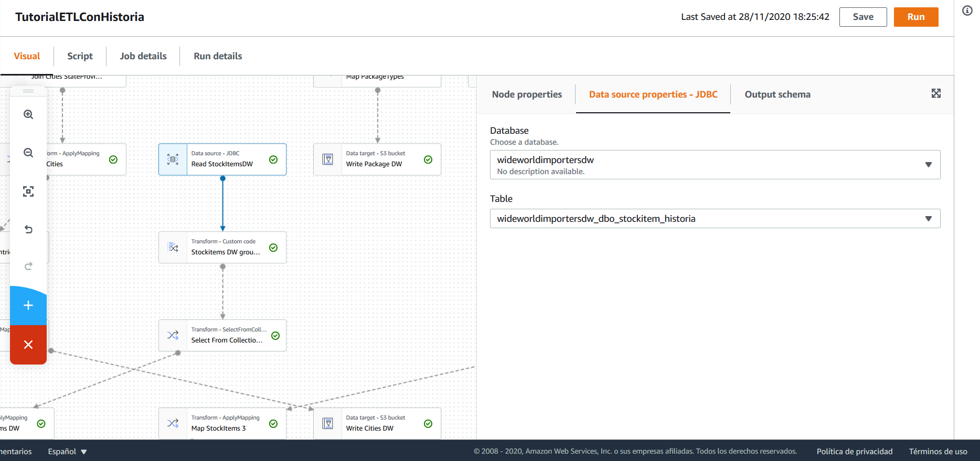
Task: Add a new node with plus button
Action: coord(28,305)
